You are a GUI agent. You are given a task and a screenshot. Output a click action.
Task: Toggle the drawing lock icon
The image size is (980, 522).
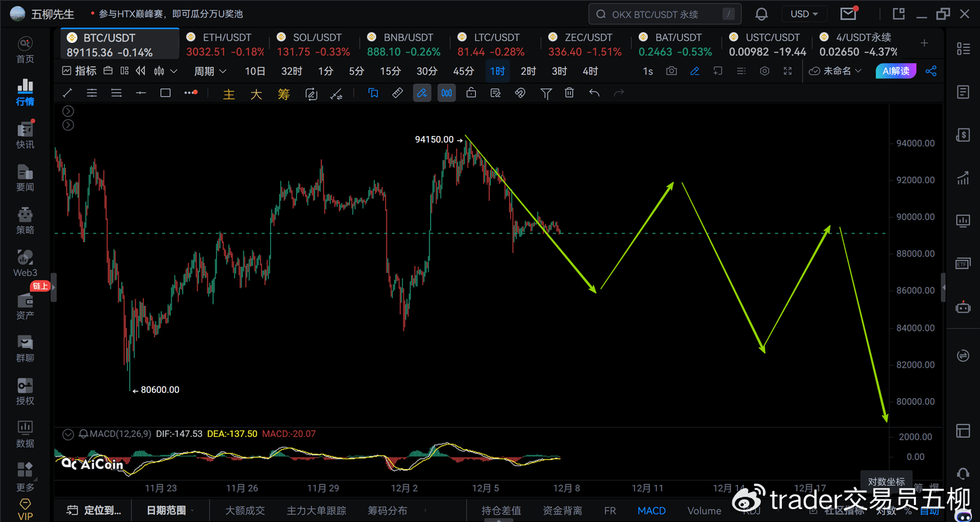471,93
